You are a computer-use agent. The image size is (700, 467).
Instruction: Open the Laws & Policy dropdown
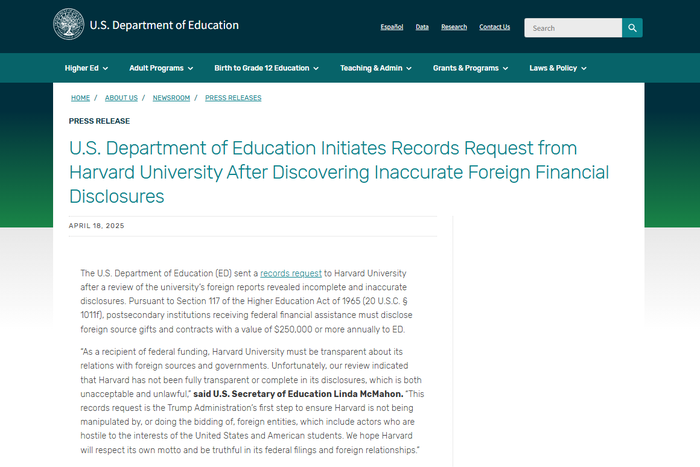558,68
